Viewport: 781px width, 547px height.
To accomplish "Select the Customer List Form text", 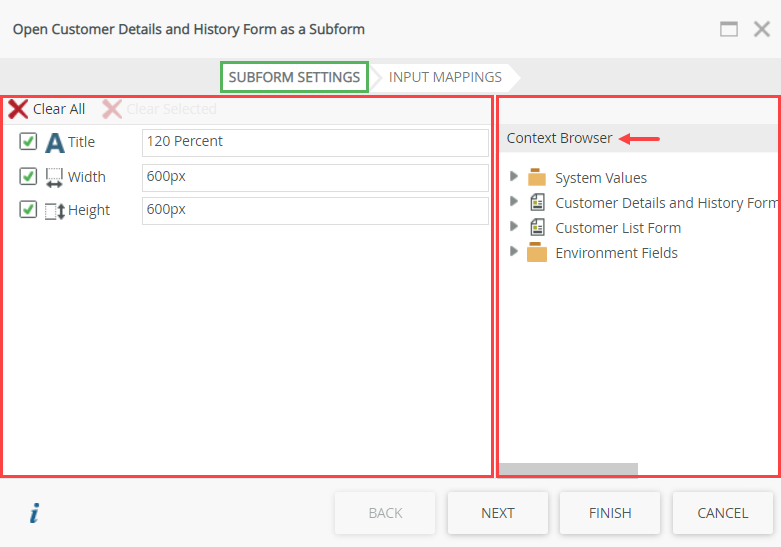I will point(618,228).
